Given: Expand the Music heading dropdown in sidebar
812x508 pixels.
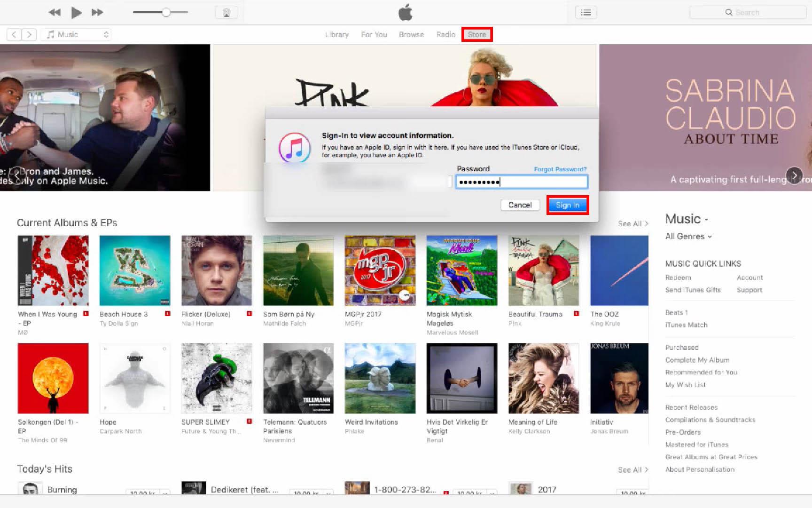Looking at the screenshot, I should tap(687, 219).
